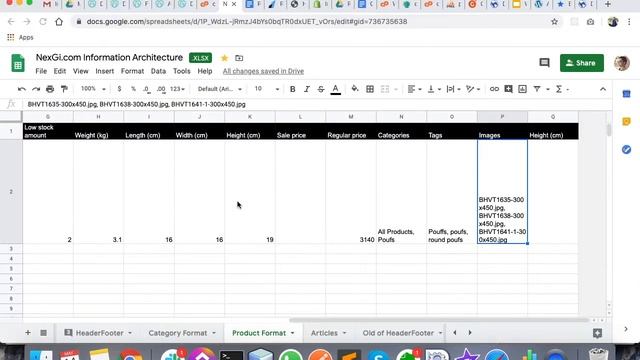Viewport: 640px width, 360px height.
Task: Merge selected cells
Action: (x=384, y=89)
